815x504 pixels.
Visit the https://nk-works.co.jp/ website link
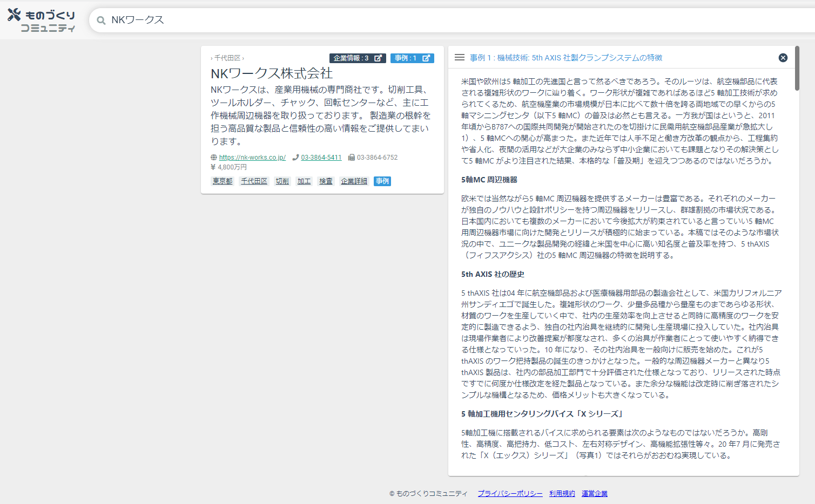click(252, 158)
